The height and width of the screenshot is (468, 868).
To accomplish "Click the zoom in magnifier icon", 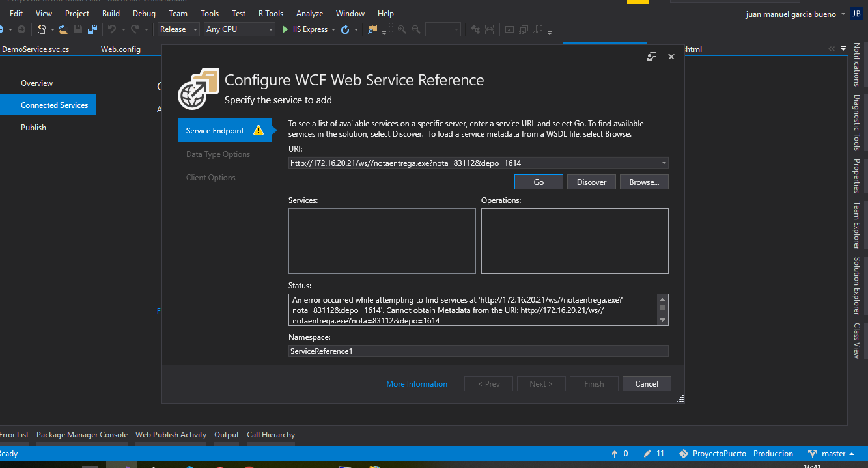I will (402, 29).
